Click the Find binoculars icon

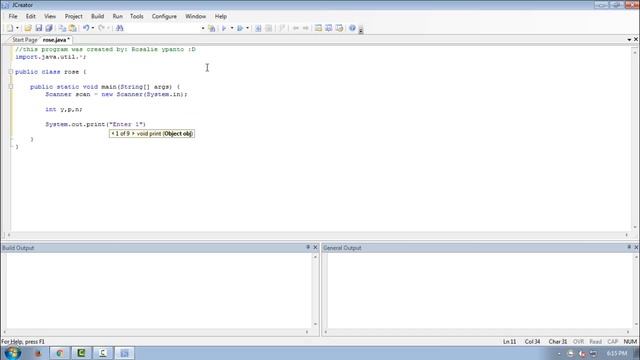click(120, 28)
